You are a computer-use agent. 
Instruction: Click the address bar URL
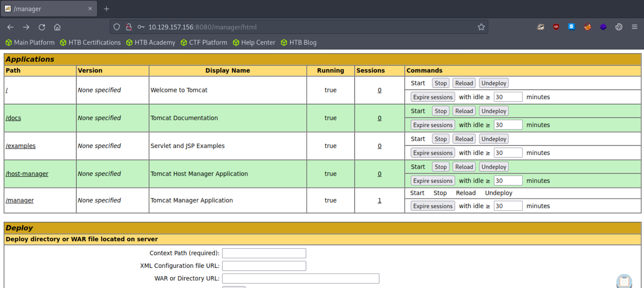point(203,27)
